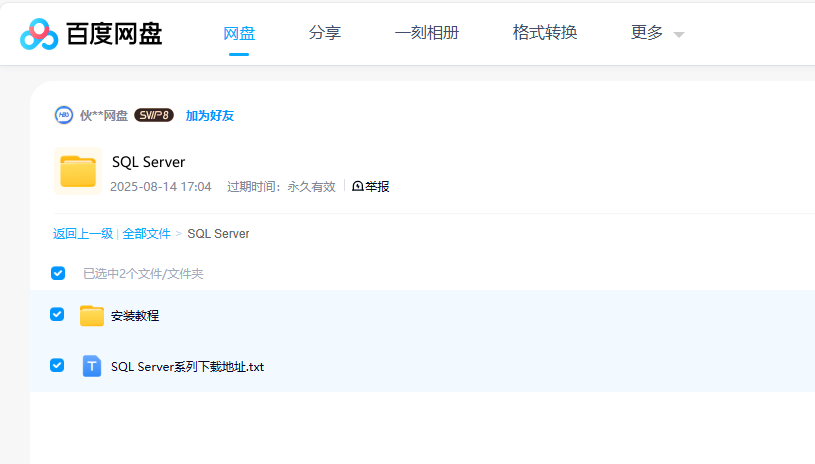This screenshot has width=815, height=464.
Task: Open the 分享 tab
Action: [325, 32]
